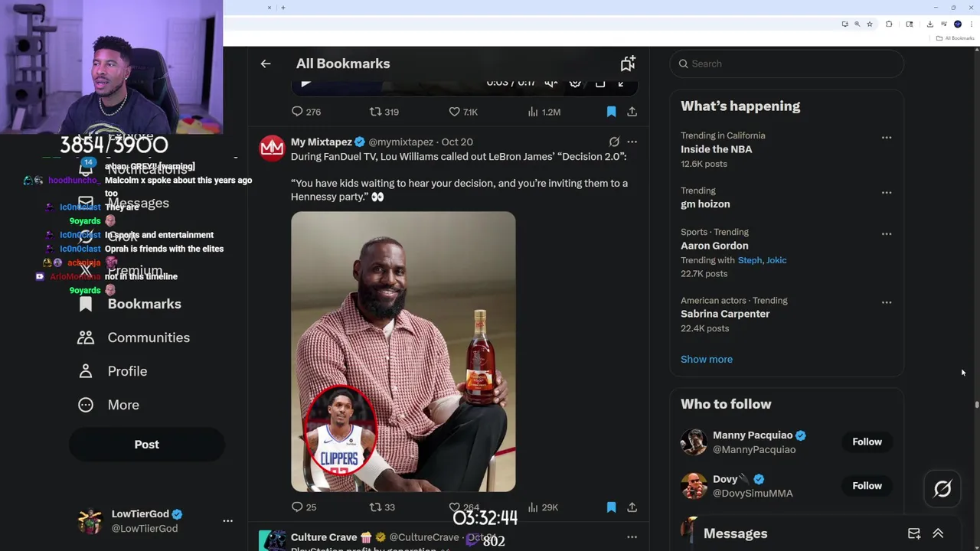Click the Post button
This screenshot has width=980, height=551.
pyautogui.click(x=147, y=445)
